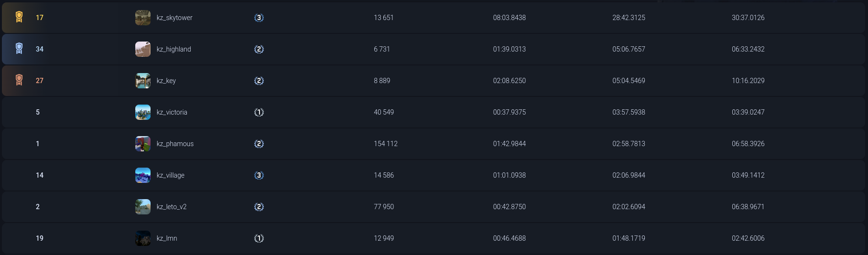The height and width of the screenshot is (255, 868).
Task: Click the tier 1 badge for kz_lmn
Action: 259,238
